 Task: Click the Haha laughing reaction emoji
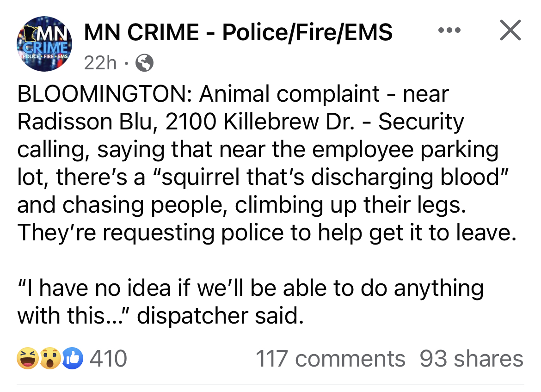pyautogui.click(x=28, y=358)
